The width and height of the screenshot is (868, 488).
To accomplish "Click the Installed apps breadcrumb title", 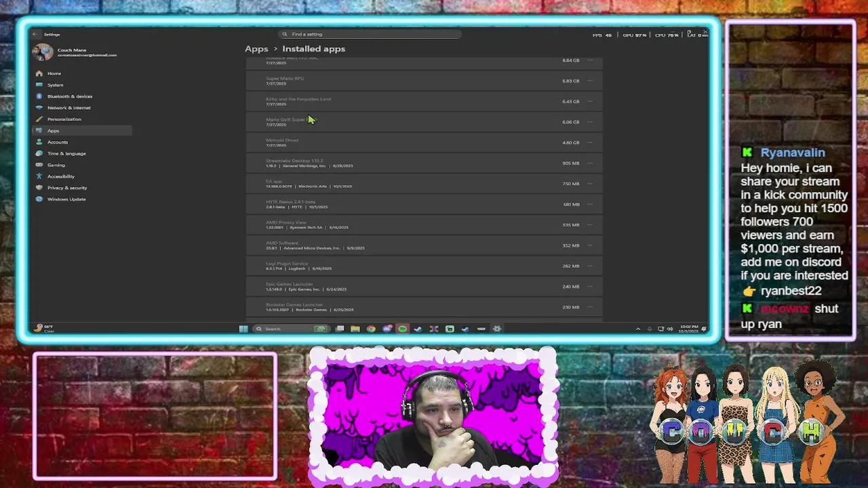I will [313, 49].
